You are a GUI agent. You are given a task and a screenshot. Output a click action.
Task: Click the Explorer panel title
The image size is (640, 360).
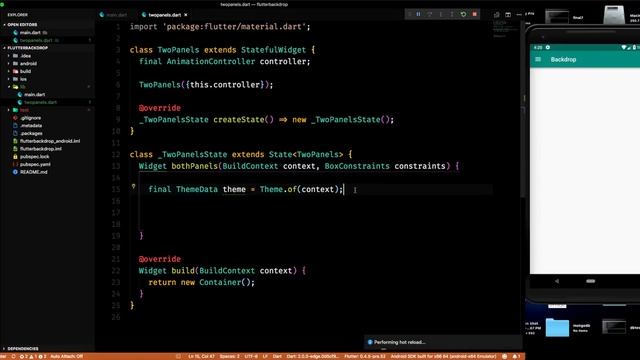point(18,15)
